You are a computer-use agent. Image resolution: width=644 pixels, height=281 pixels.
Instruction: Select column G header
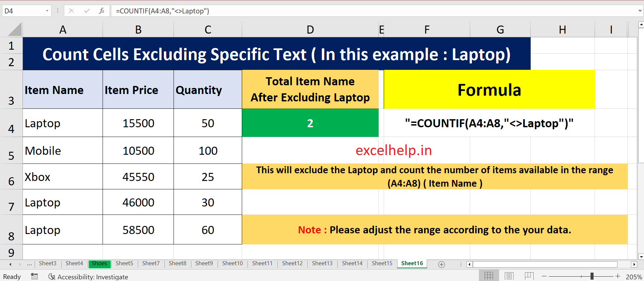500,30
